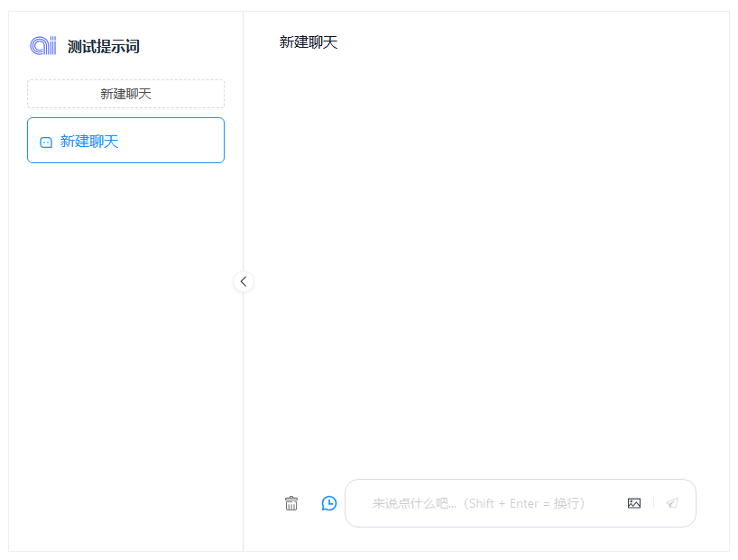Screen dimensions: 738x560
Task: Click the chat bubble icon in conversation entry
Action: [46, 142]
